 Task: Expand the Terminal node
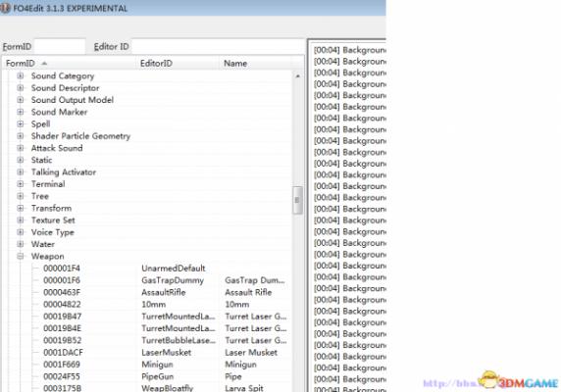tap(21, 184)
